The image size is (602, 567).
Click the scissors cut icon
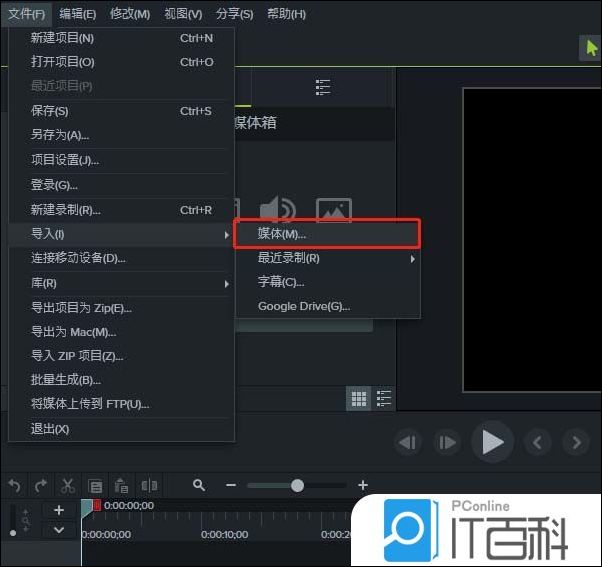[68, 486]
